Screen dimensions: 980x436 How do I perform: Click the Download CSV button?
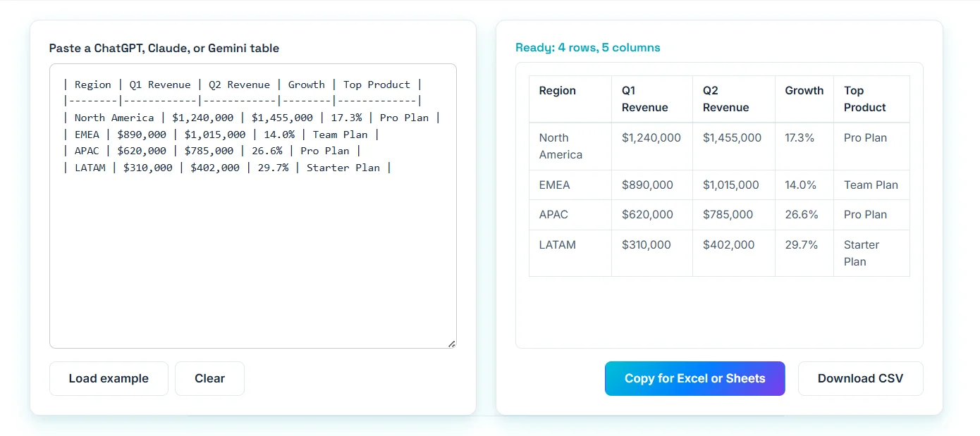click(x=860, y=378)
